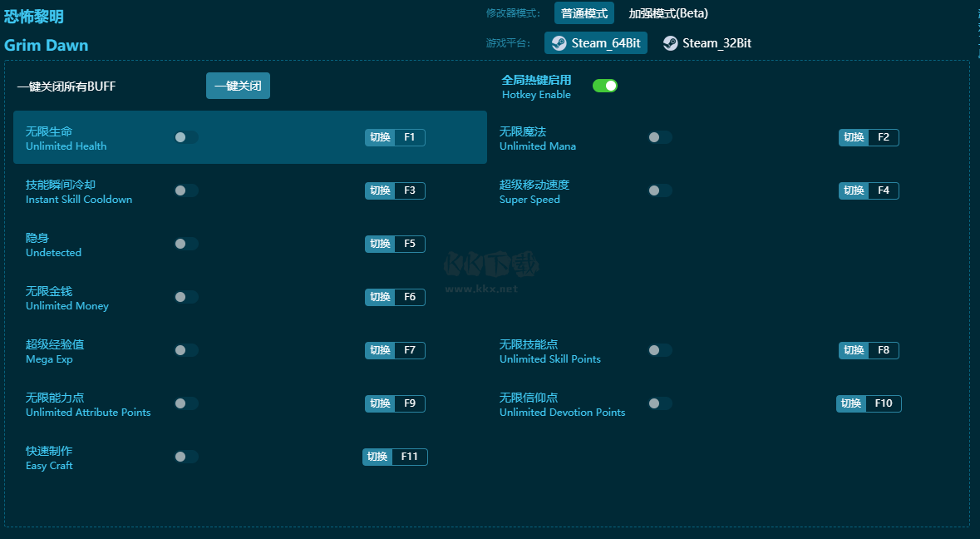The height and width of the screenshot is (539, 980).
Task: Click the 恐怖黎明 game title
Action: [x=34, y=17]
